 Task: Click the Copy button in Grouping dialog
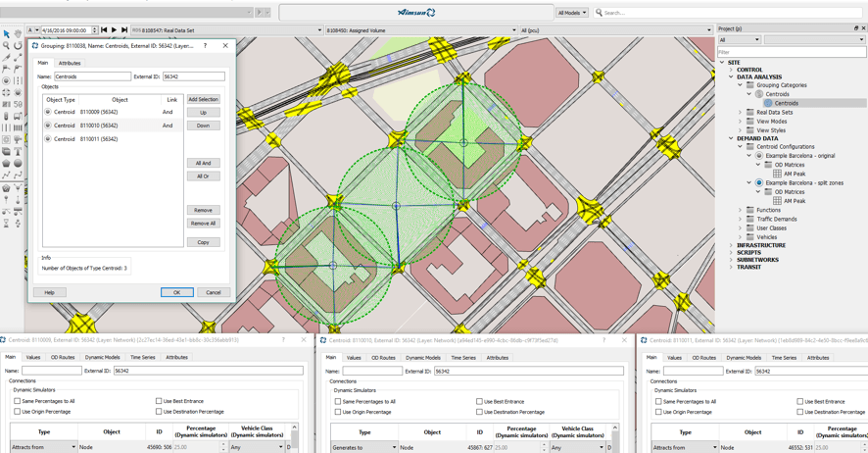[x=203, y=242]
